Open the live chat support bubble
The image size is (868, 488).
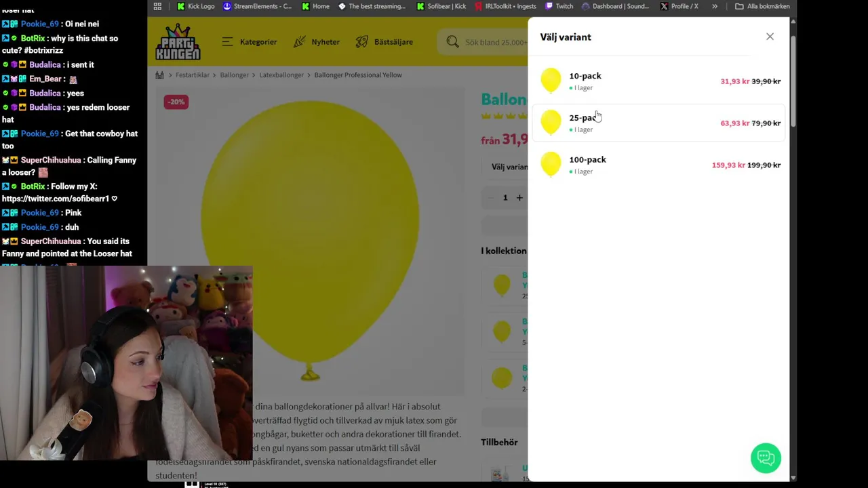[x=766, y=458]
